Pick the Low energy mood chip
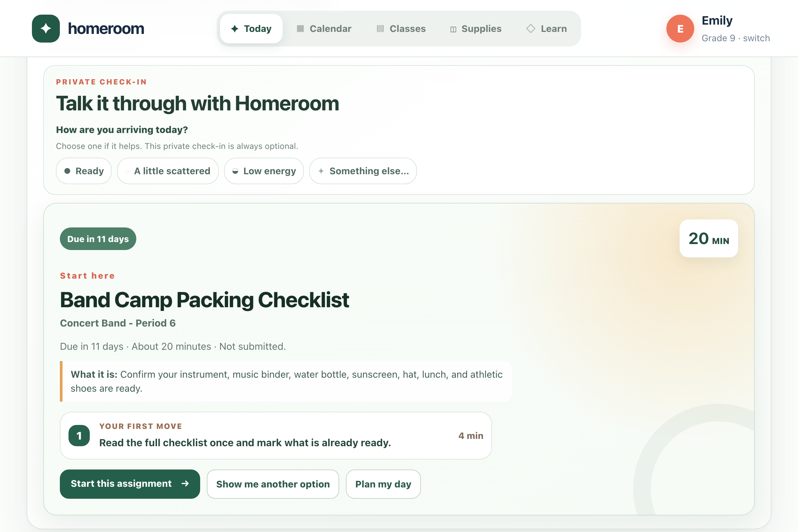Viewport: 798px width, 532px height. click(264, 171)
